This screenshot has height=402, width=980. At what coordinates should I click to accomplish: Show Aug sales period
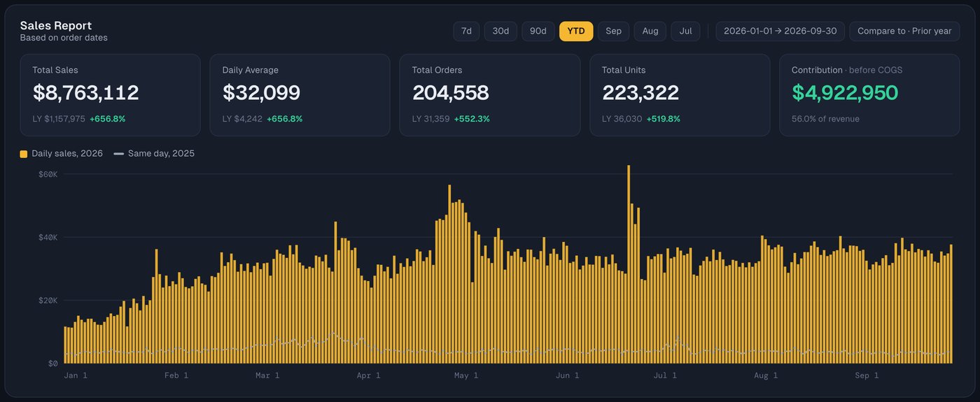[650, 31]
